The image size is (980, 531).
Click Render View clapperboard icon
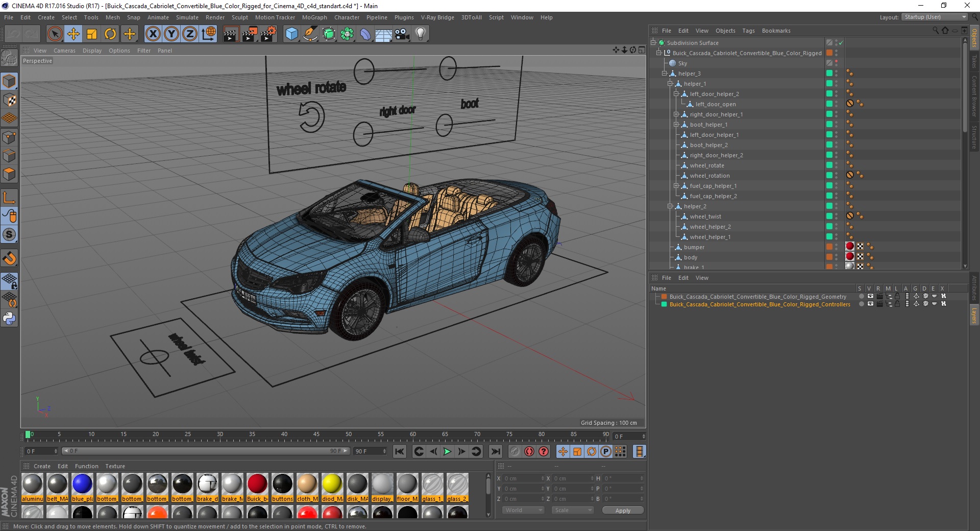(231, 34)
